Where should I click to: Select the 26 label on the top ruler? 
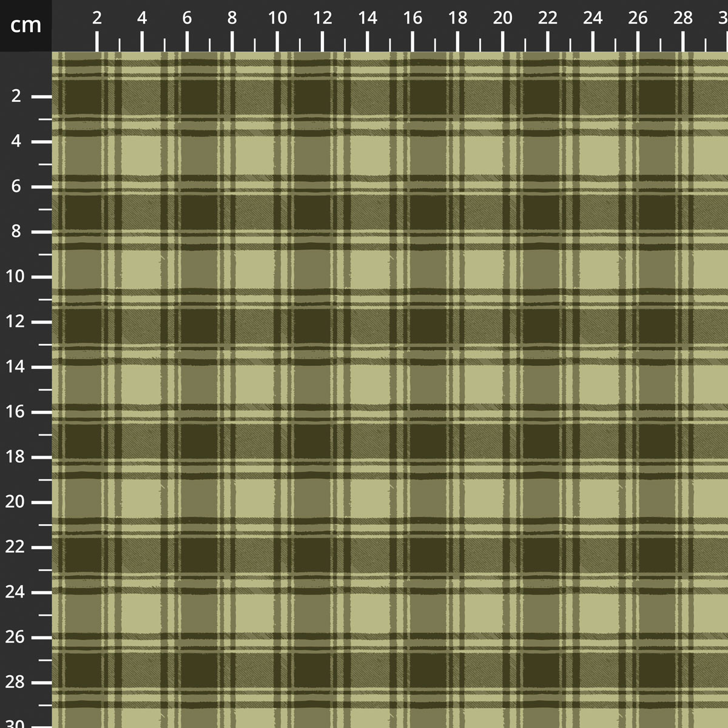coord(638,18)
